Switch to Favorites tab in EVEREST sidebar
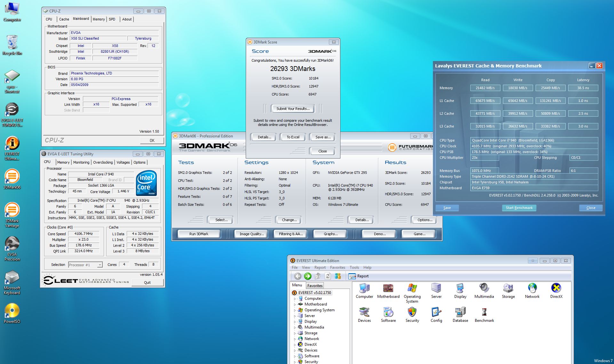The width and height of the screenshot is (614, 364). coord(315,286)
